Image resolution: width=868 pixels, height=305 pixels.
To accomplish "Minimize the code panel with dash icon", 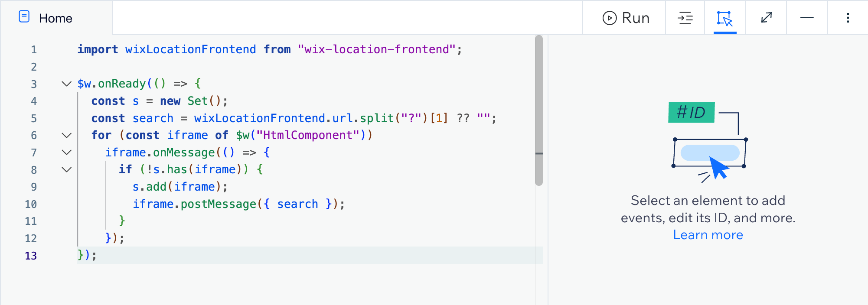I will (807, 18).
